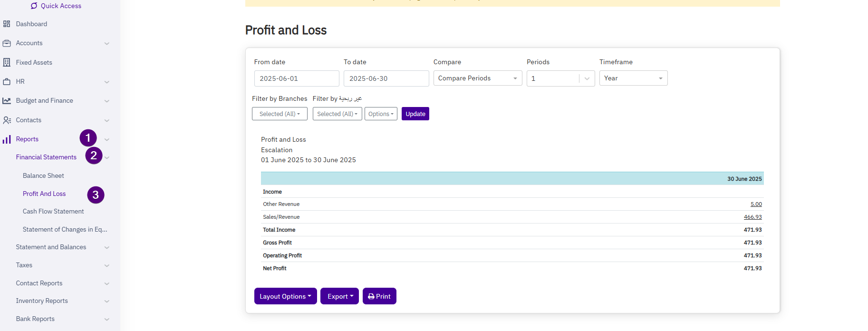Print the Profit and Loss report
868x331 pixels.
379,296
